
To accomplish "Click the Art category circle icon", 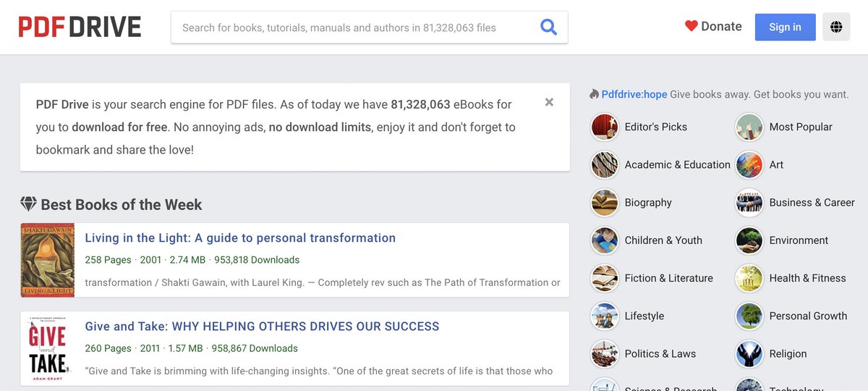I will [x=749, y=164].
